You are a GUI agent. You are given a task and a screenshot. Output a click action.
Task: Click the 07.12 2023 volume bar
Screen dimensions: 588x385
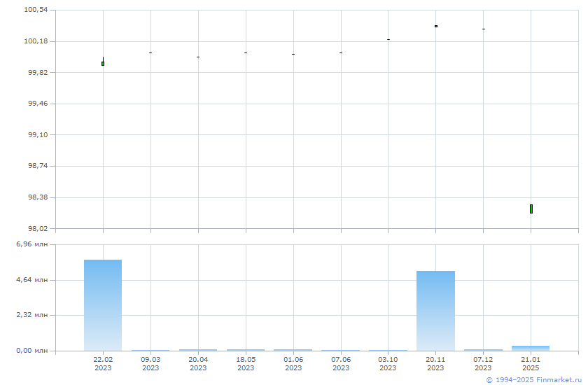[x=483, y=350]
